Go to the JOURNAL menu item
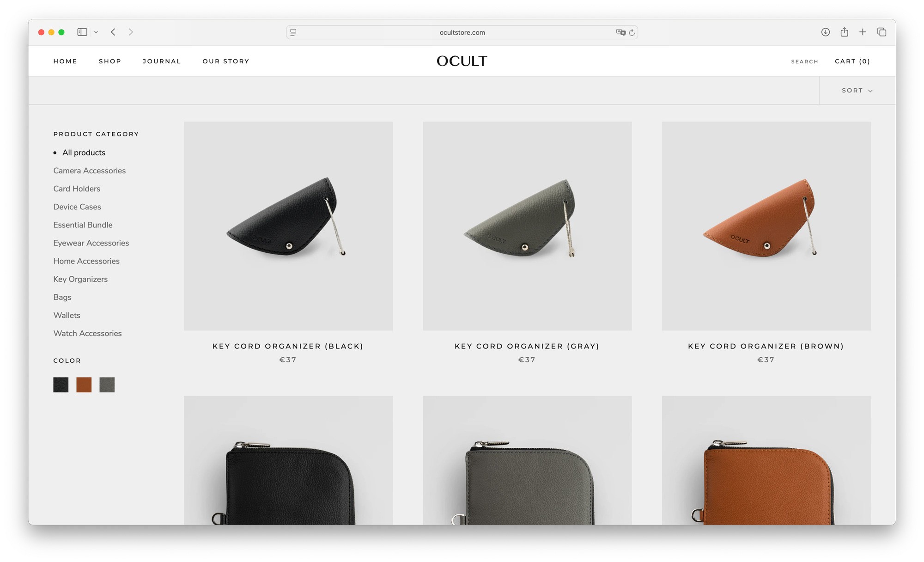This screenshot has width=924, height=562. pos(162,61)
